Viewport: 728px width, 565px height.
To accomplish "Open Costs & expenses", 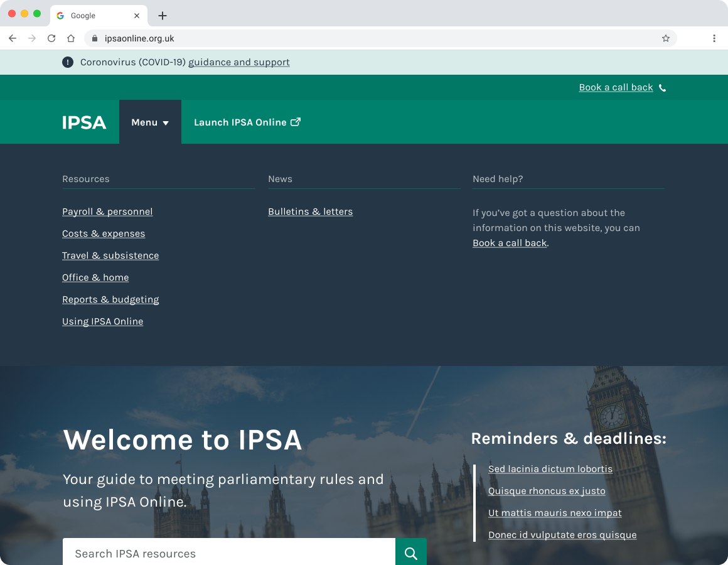I will (x=104, y=234).
